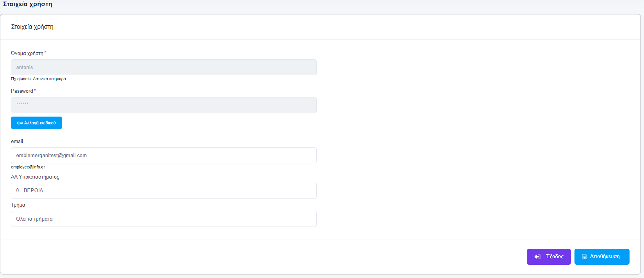Click the 'Πχ giannis' username hint text
The image size is (644, 278).
38,79
